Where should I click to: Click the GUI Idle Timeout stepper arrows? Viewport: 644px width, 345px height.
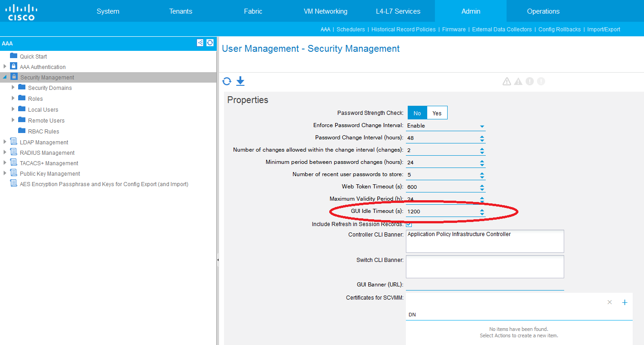[482, 212]
